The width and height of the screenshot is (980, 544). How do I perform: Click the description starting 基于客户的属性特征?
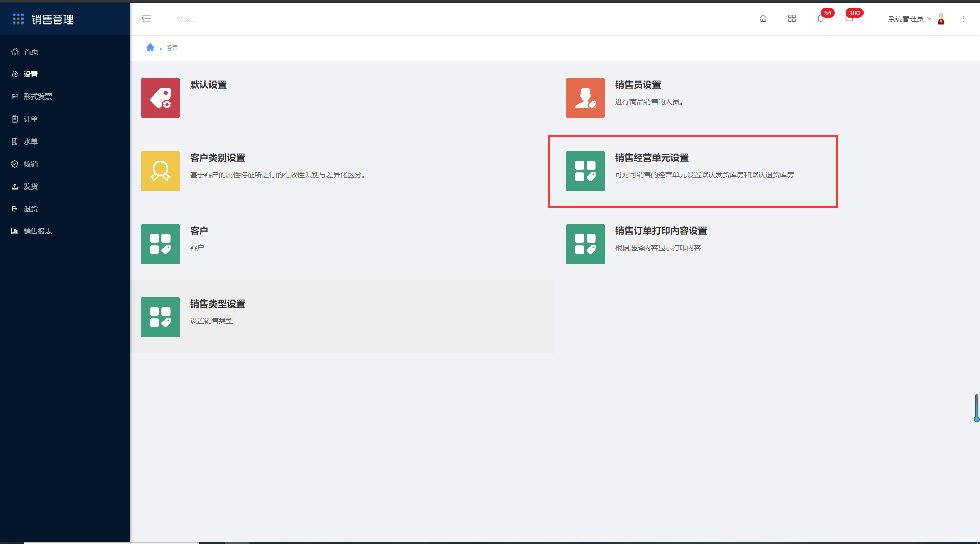(x=277, y=175)
